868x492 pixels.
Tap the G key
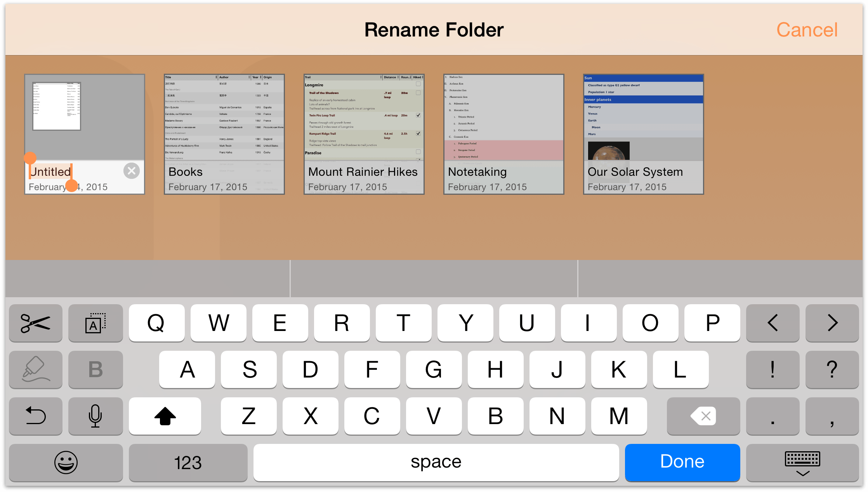(434, 369)
